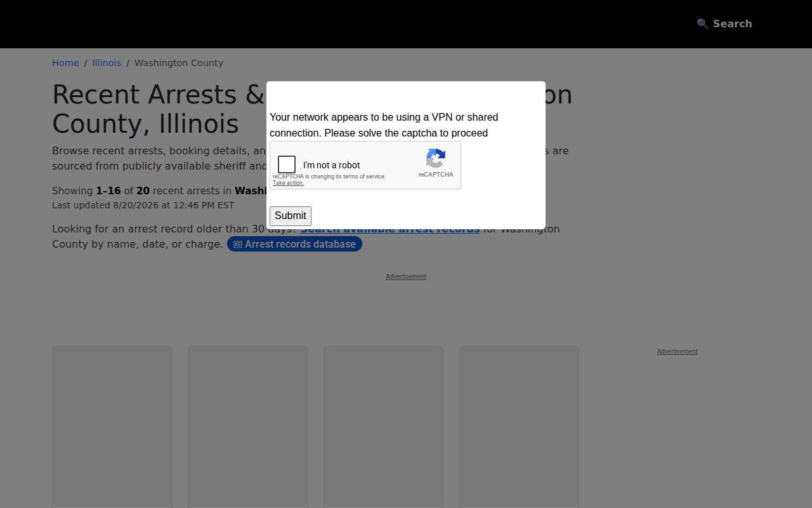
Task: Click the Advertisement label in the right sidebar
Action: tap(677, 351)
